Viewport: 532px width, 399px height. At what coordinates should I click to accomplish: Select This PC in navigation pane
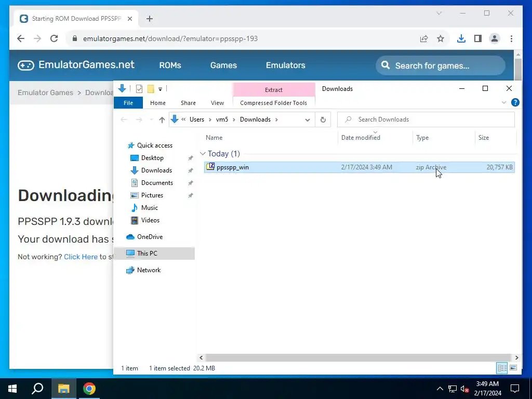tap(154, 254)
